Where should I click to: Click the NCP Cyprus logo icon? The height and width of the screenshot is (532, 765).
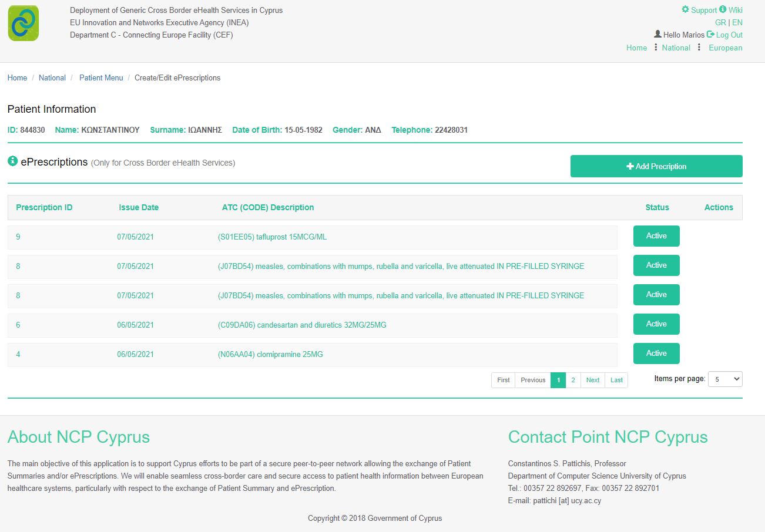coord(24,23)
